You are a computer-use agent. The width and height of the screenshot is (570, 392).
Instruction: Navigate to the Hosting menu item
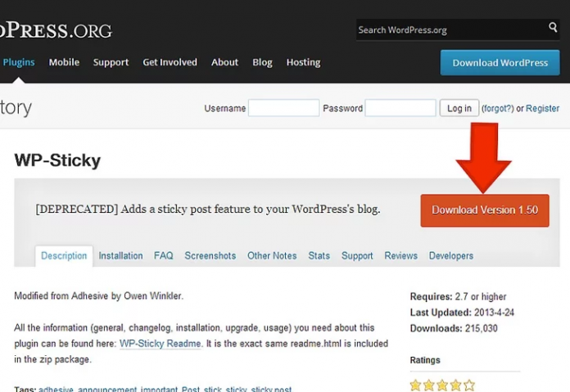303,62
